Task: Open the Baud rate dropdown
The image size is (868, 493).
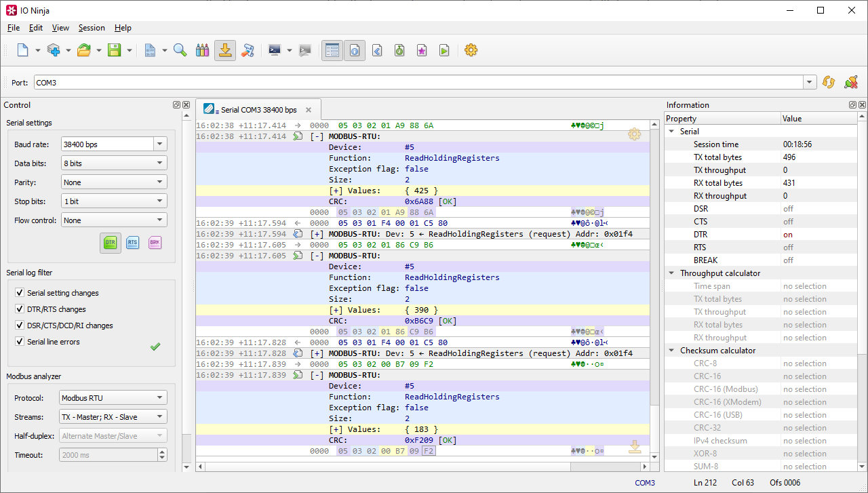Action: tap(160, 144)
